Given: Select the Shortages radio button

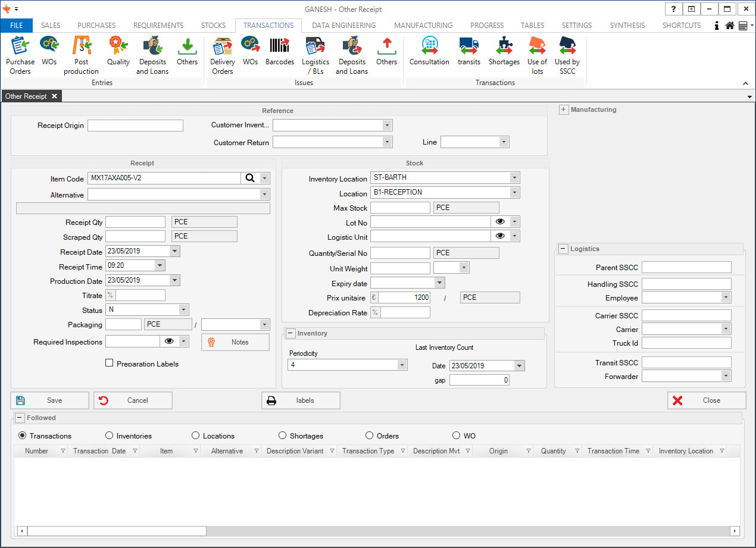Looking at the screenshot, I should pos(282,436).
